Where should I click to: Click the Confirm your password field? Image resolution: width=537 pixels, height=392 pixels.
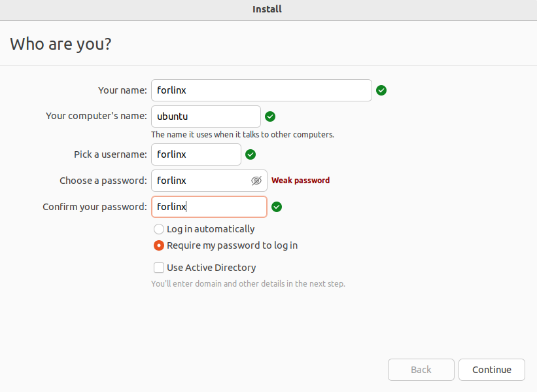[x=209, y=207]
